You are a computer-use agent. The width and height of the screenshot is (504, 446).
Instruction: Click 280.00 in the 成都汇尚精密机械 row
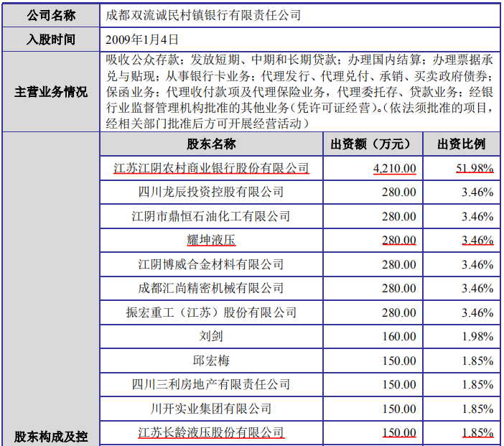tap(399, 289)
